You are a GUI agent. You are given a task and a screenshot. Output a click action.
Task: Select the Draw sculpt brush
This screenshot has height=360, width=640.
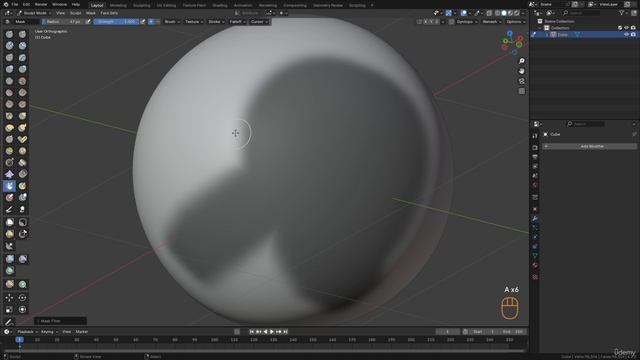9,34
